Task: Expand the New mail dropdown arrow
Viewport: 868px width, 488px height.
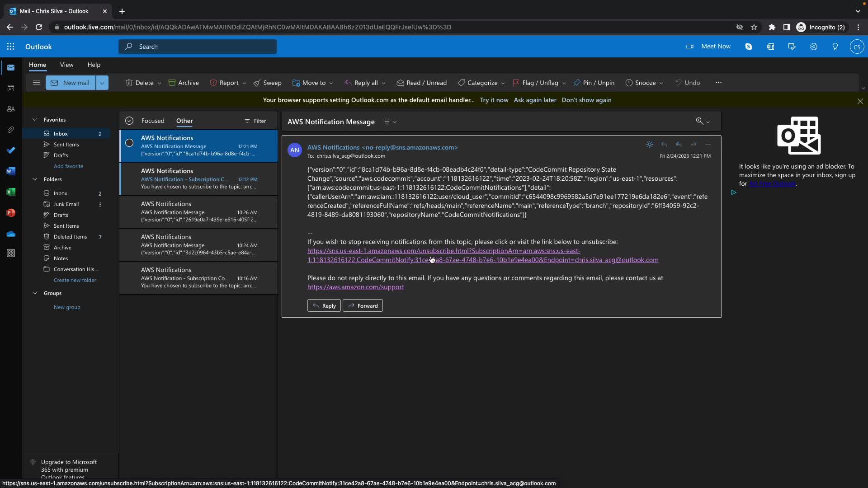Action: coord(102,83)
